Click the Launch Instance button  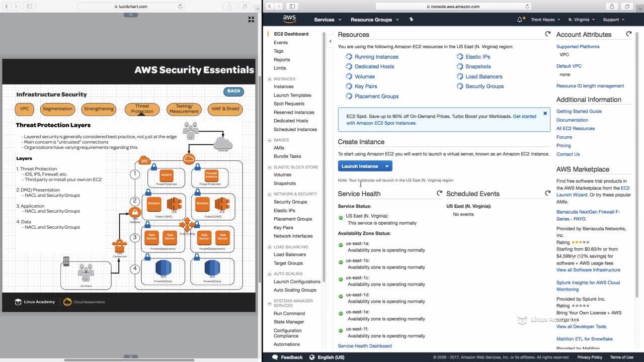tap(360, 166)
